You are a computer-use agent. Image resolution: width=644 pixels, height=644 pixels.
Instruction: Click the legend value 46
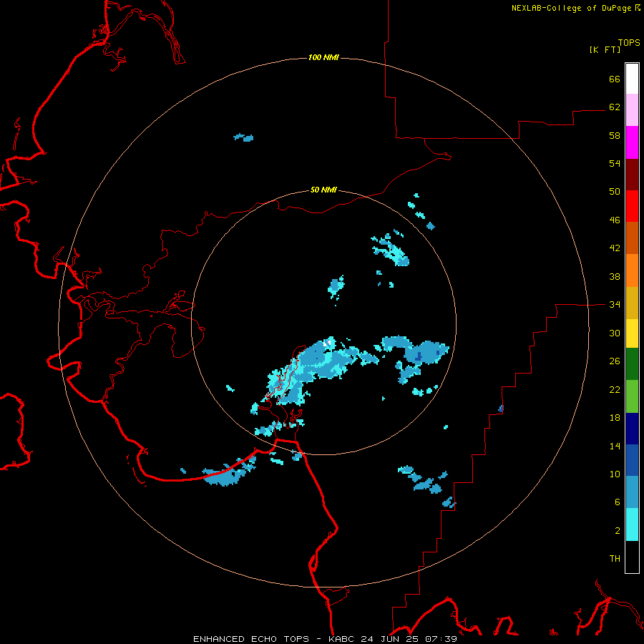click(615, 220)
